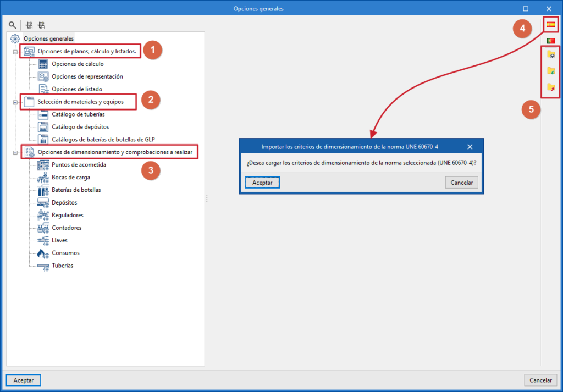Close the Importar los criterios dialog
Viewport: 563px width, 392px height.
pyautogui.click(x=470, y=147)
